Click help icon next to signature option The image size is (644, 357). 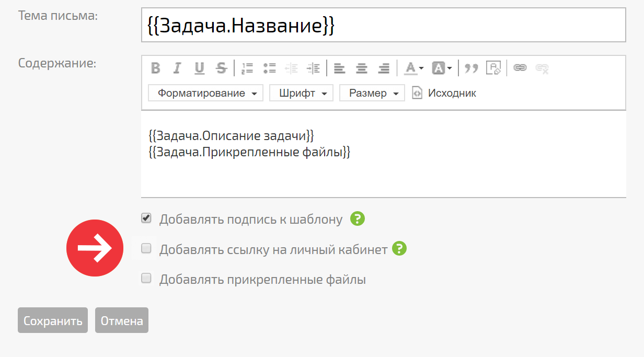click(358, 218)
